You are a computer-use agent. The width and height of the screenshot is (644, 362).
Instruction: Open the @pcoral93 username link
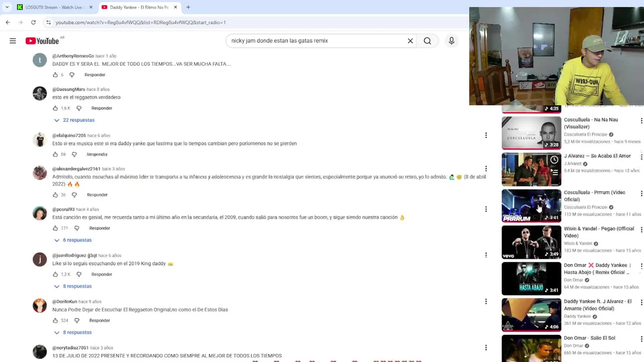coord(63,209)
